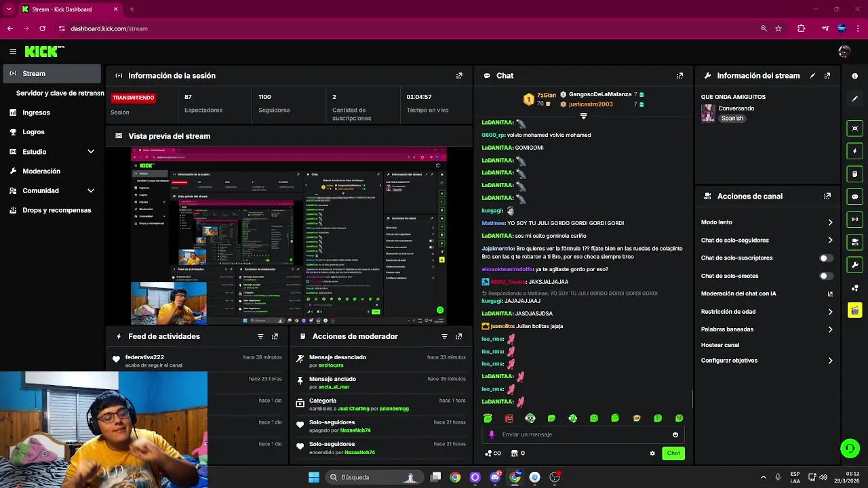
Task: Expand the Estudio sidebar section
Action: (91, 152)
